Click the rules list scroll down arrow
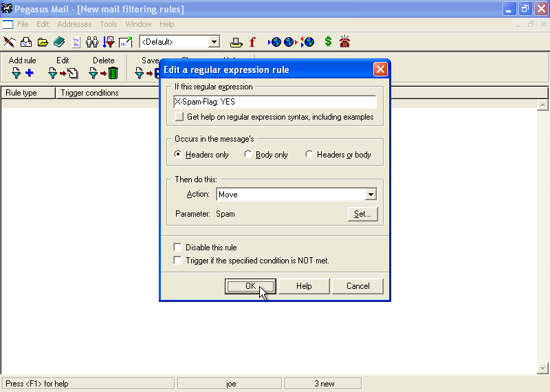The height and width of the screenshot is (392, 550). pyautogui.click(x=542, y=368)
